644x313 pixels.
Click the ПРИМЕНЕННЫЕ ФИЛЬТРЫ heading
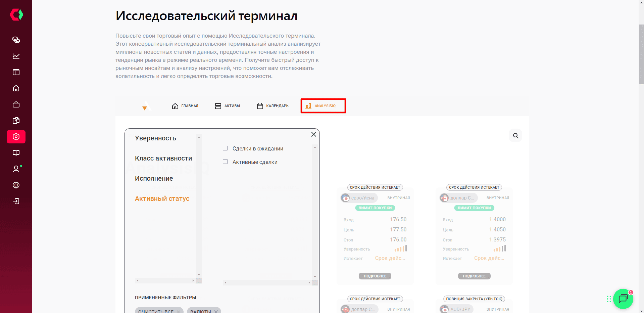[165, 298]
